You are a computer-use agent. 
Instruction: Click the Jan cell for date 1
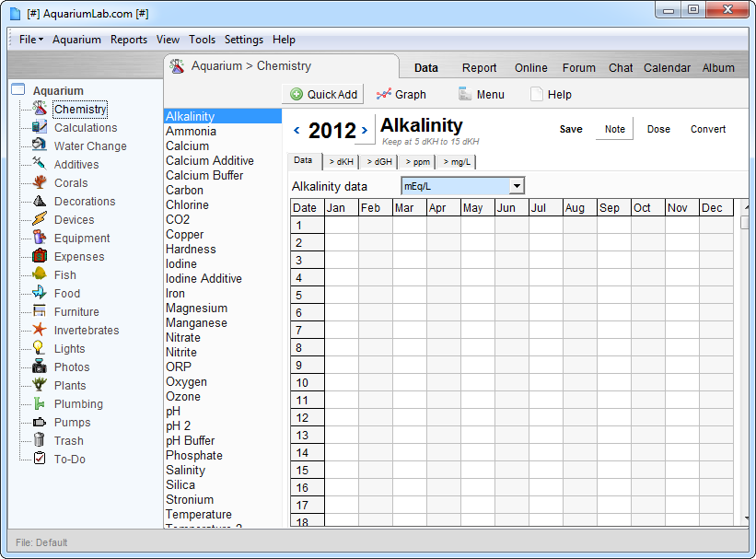point(342,226)
